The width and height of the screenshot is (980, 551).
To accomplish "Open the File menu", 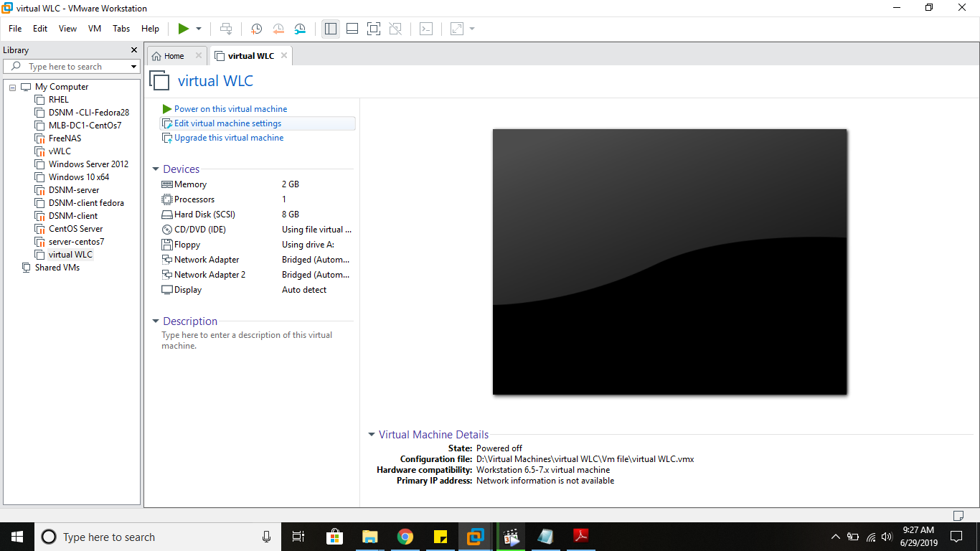I will [15, 29].
